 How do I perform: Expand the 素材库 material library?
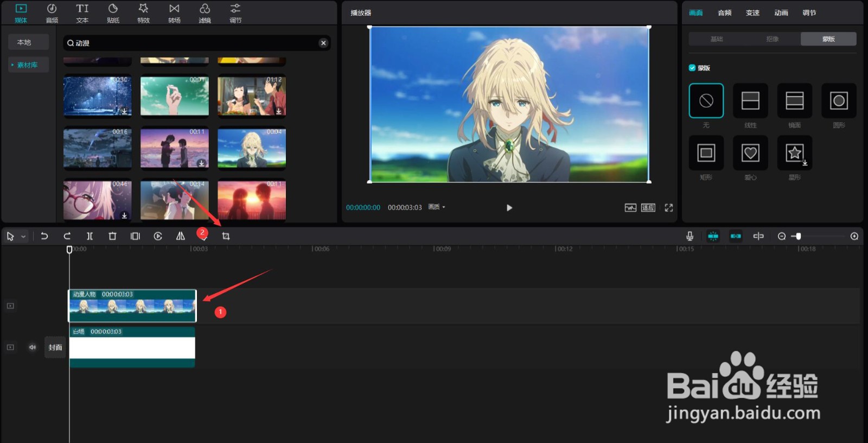click(28, 65)
